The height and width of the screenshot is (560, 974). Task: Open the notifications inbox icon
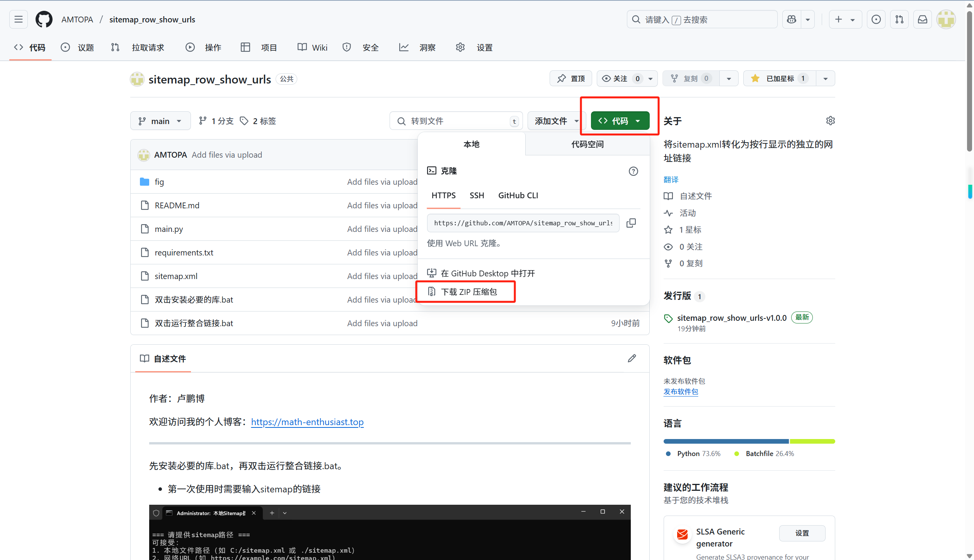[x=923, y=19]
